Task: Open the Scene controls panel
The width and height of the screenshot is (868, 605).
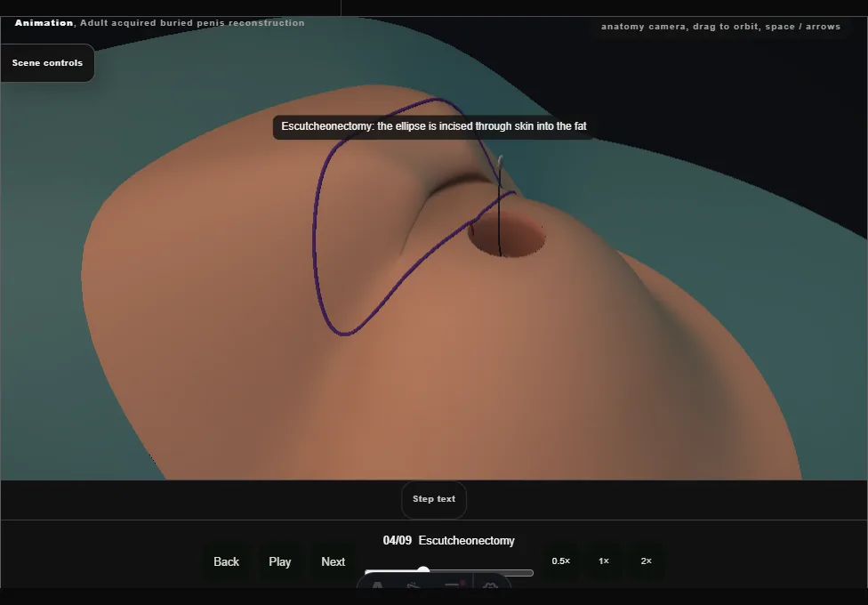Action: pyautogui.click(x=47, y=63)
